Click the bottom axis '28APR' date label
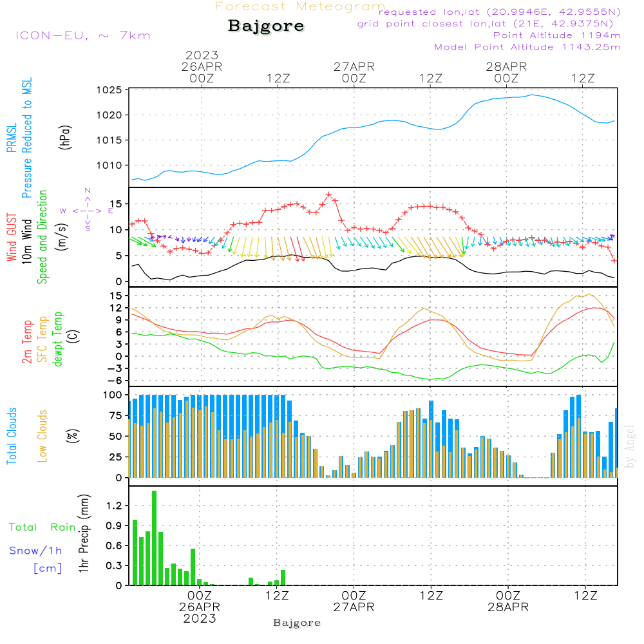 [508, 607]
